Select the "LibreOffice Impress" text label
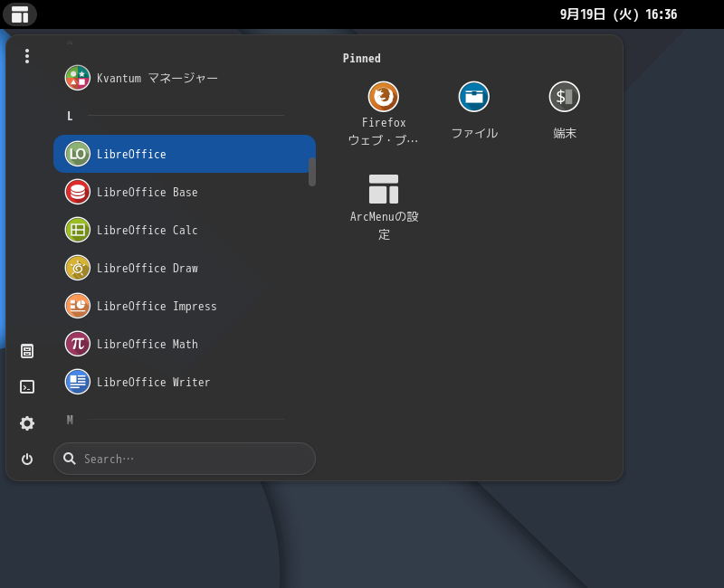The width and height of the screenshot is (724, 588). (157, 306)
